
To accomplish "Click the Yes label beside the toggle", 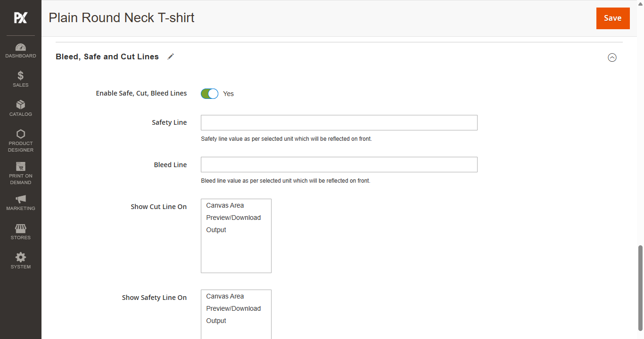I will point(228,94).
